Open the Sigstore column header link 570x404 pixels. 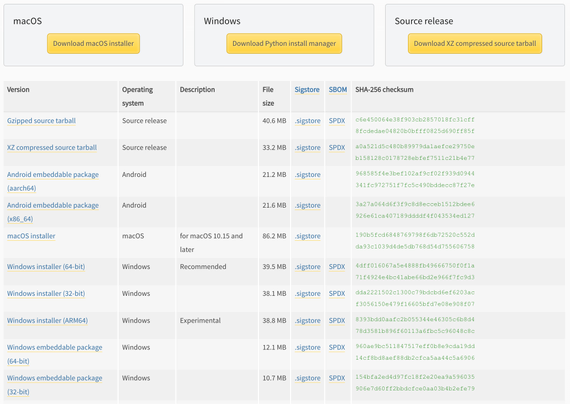[307, 89]
